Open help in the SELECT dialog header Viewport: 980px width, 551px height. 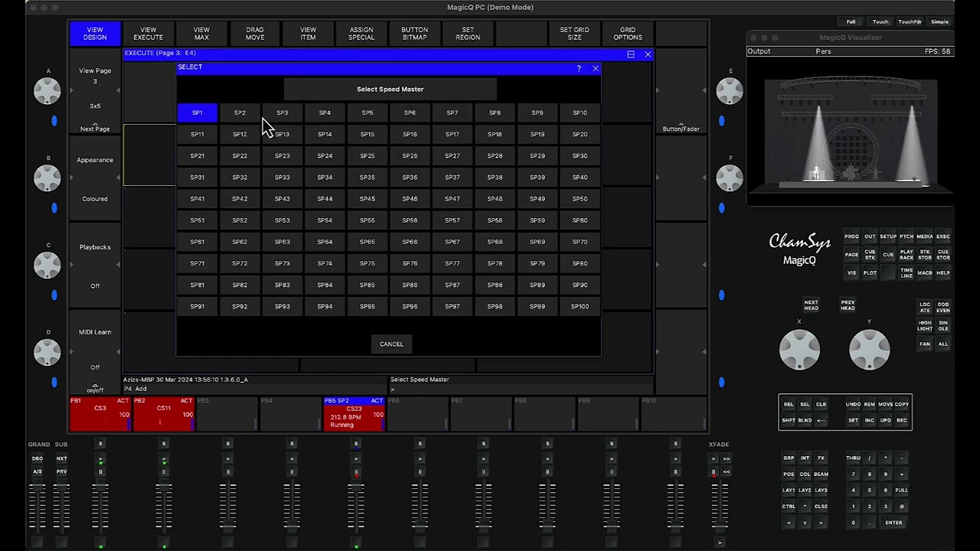coord(579,69)
